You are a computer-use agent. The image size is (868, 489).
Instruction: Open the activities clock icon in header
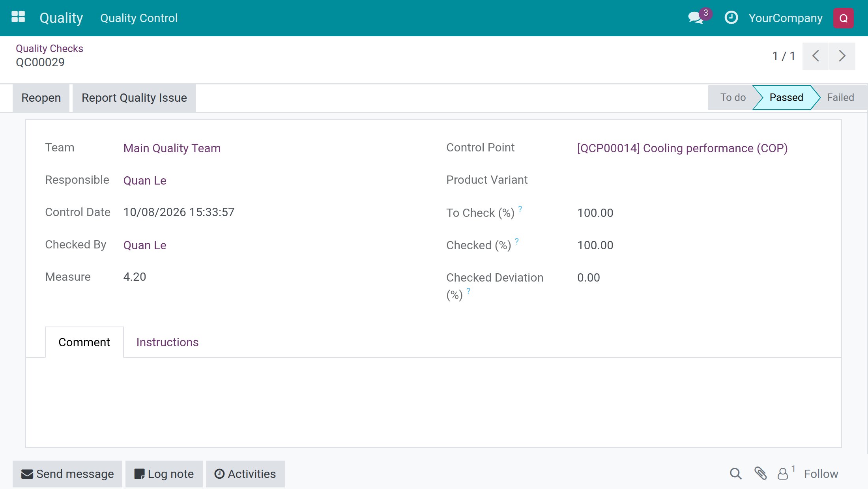tap(731, 18)
